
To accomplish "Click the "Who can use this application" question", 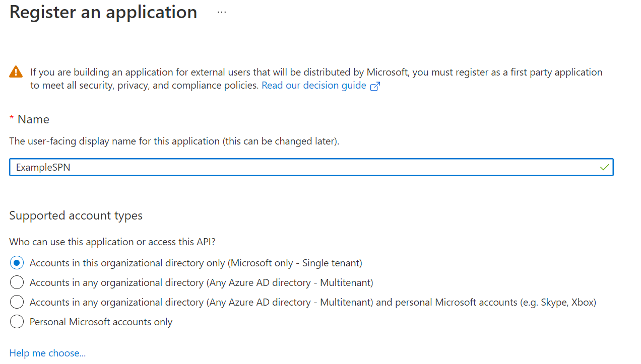I will pyautogui.click(x=112, y=242).
